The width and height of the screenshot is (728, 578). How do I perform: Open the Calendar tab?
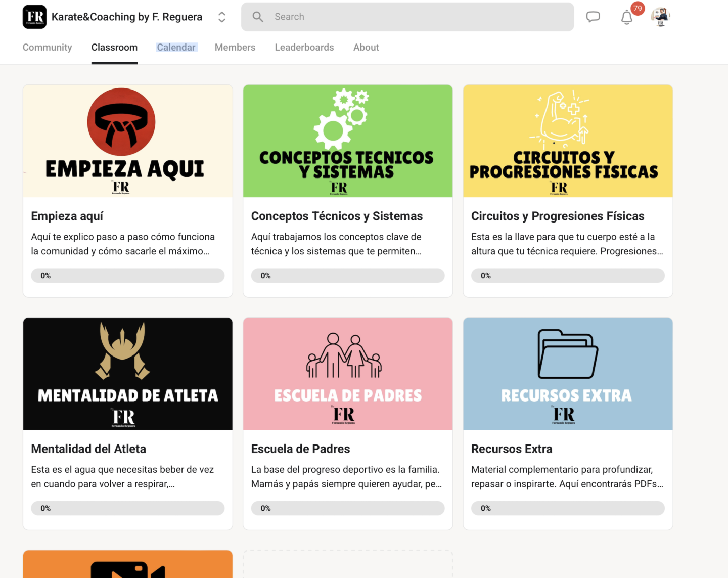(x=176, y=47)
